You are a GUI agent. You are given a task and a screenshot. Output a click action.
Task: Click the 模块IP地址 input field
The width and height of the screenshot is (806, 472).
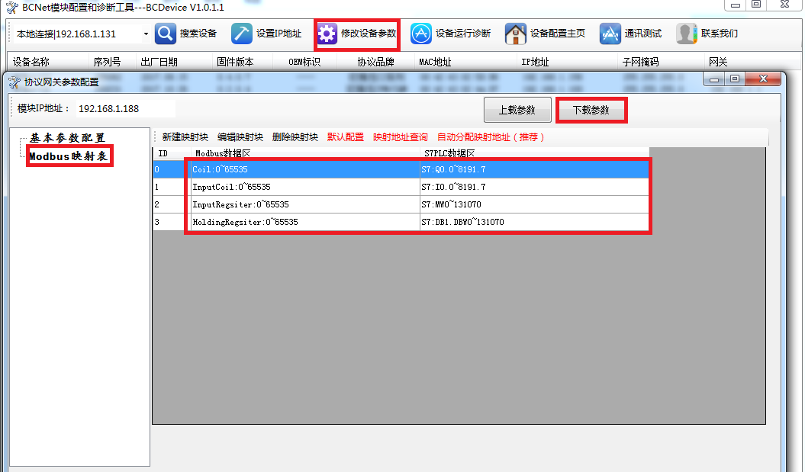(126, 108)
